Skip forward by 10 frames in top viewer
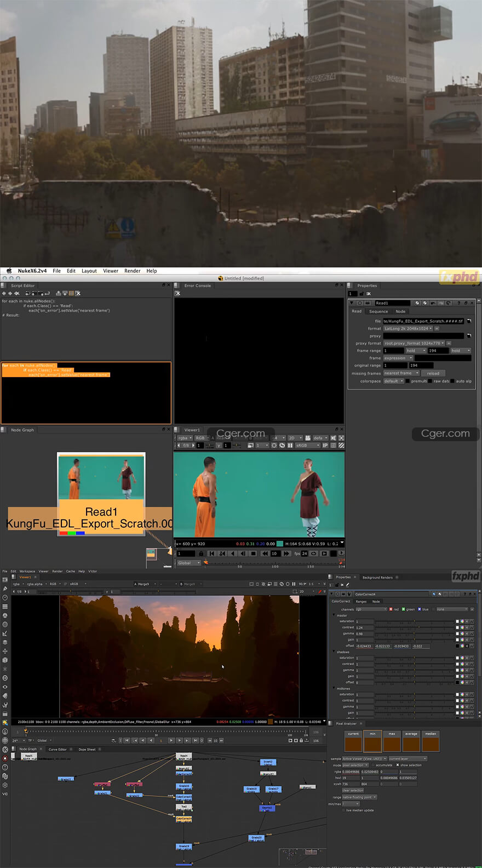This screenshot has height=868, width=482. tap(286, 553)
